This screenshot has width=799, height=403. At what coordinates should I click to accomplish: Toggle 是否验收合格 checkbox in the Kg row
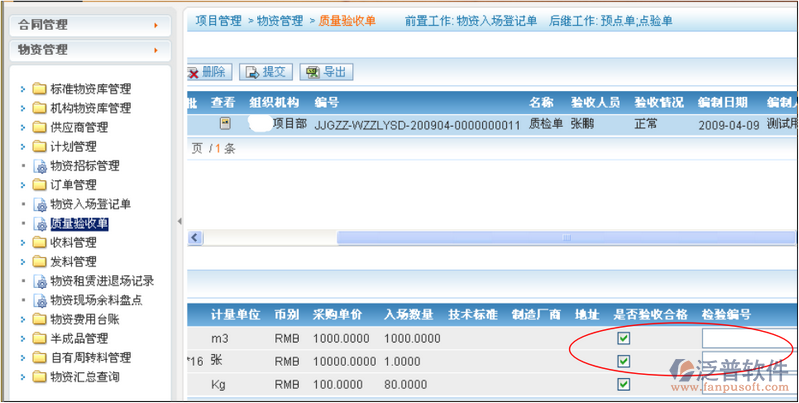[624, 385]
